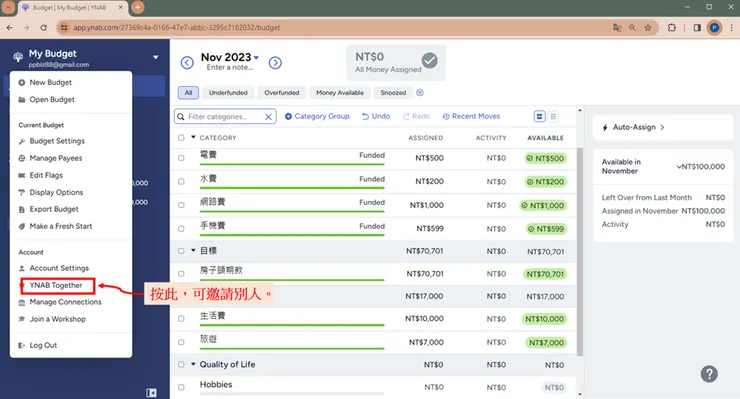The image size is (740, 399).
Task: Collapse all groups with CATEGORY header arrow
Action: [x=193, y=137]
